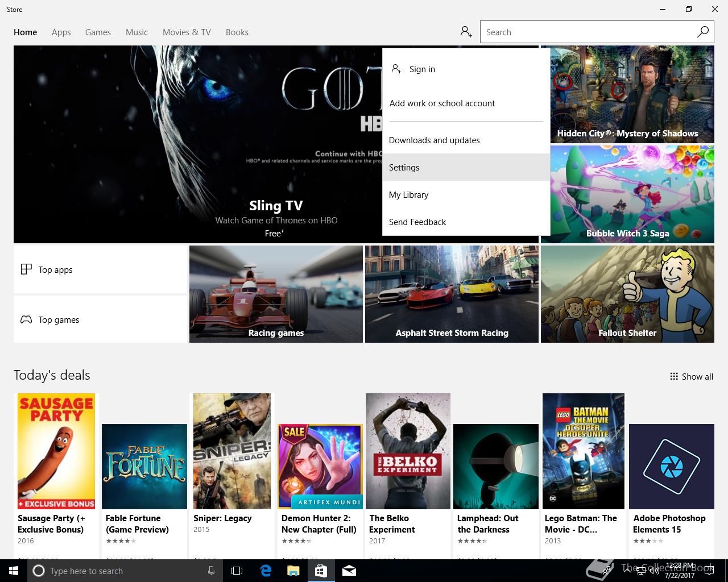
Task: Click the Adobe Photoshop Elements 15 title
Action: (669, 523)
